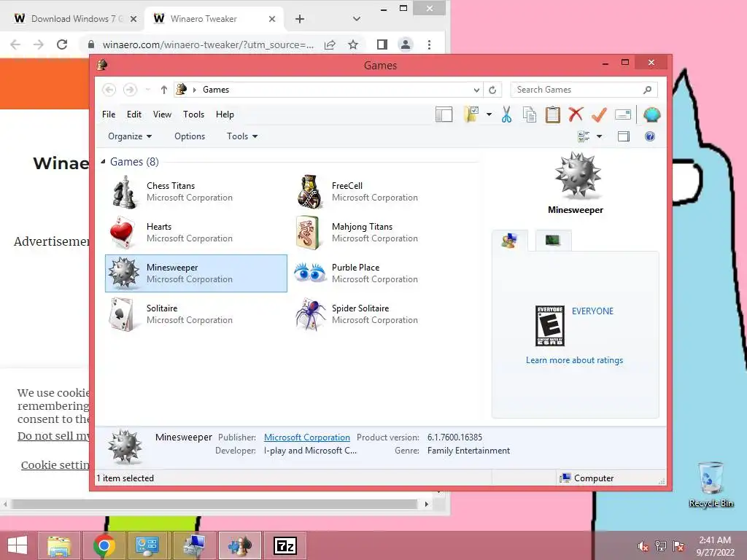This screenshot has width=747, height=560.
Task: Reload the page in Chrome
Action: (62, 44)
